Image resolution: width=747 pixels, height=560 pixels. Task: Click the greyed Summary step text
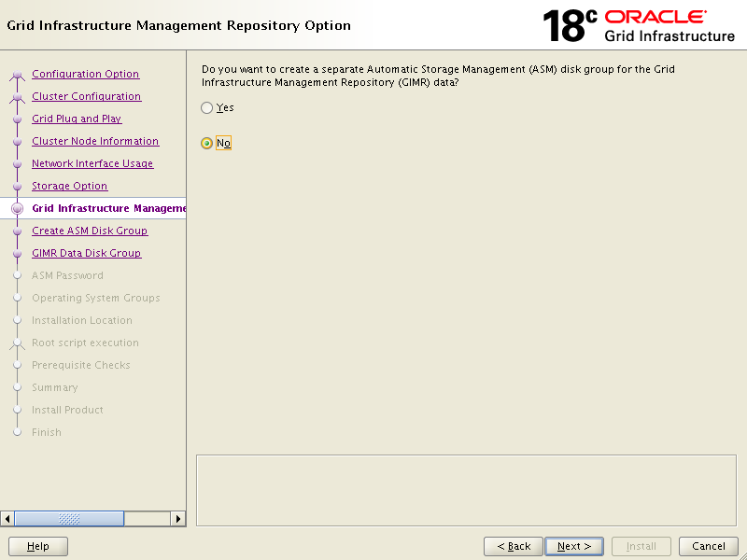click(55, 387)
